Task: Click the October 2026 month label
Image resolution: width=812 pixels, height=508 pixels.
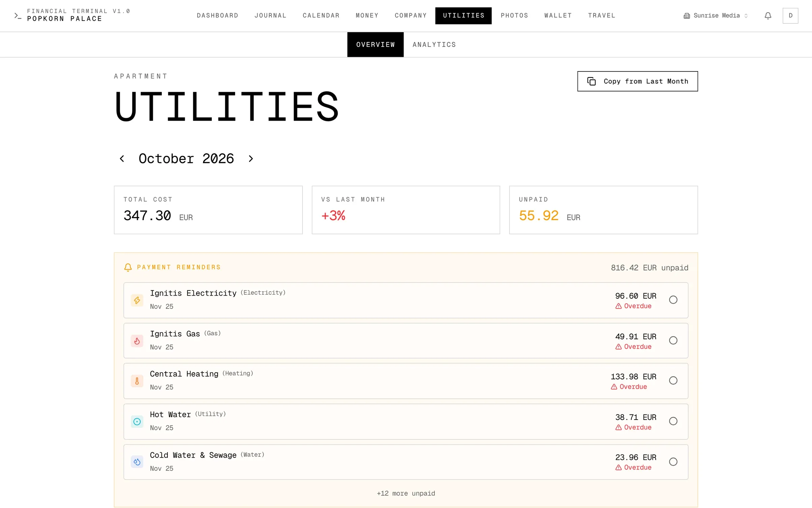Action: [x=186, y=158]
